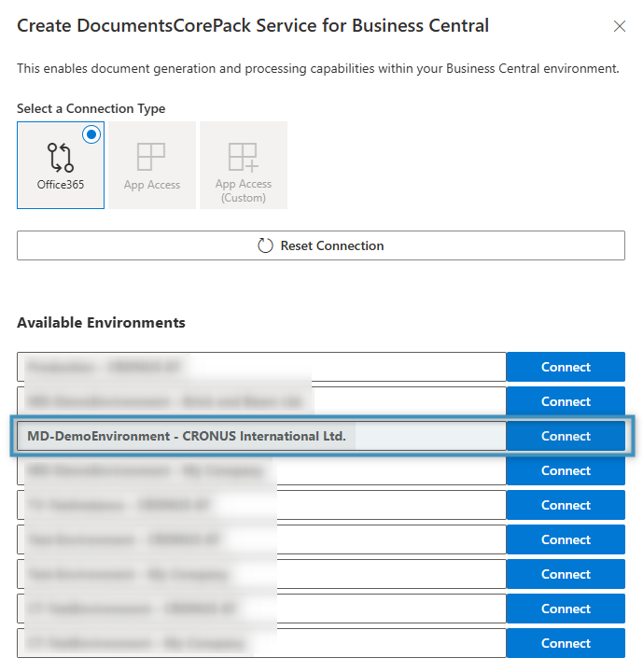
Task: Click the Select a Connection Type label
Action: click(91, 108)
